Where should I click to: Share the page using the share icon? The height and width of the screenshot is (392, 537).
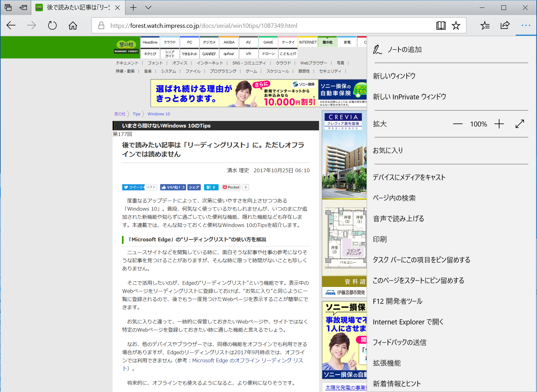coord(505,25)
